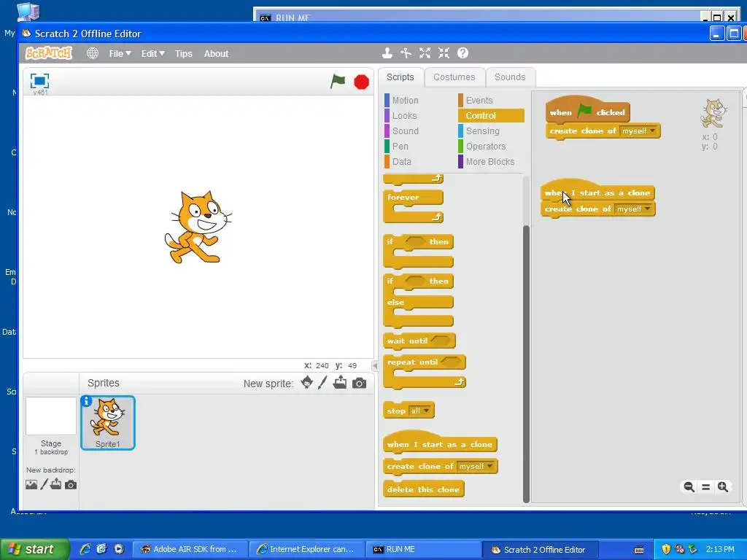Open the language globe menu

[93, 53]
